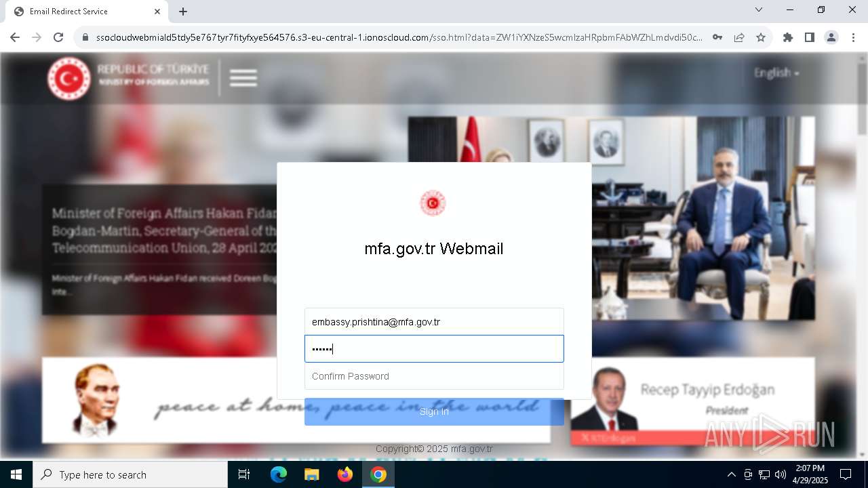Screen dimensions: 868x488
Task: Click the mfa.gov.tr Webmail heading
Action: pos(434,249)
